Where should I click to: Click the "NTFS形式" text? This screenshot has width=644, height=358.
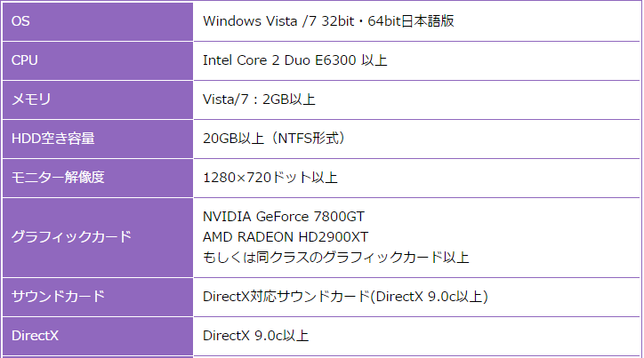(307, 139)
